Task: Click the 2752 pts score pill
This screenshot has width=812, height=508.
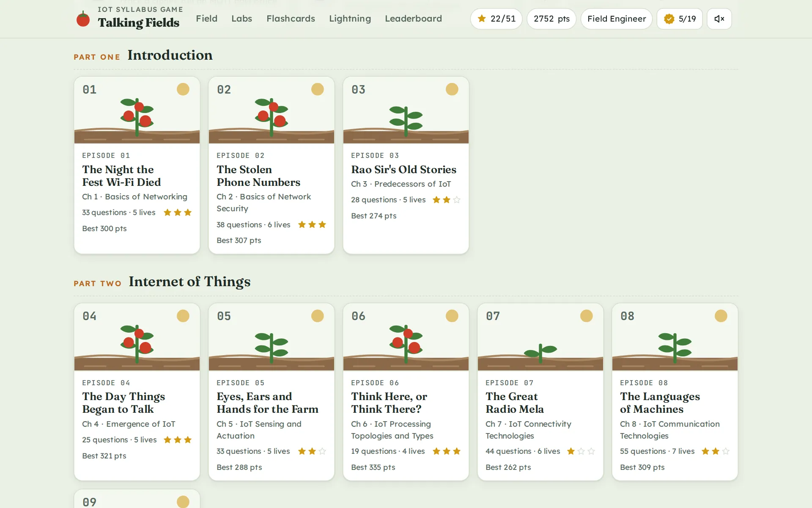Action: click(551, 19)
